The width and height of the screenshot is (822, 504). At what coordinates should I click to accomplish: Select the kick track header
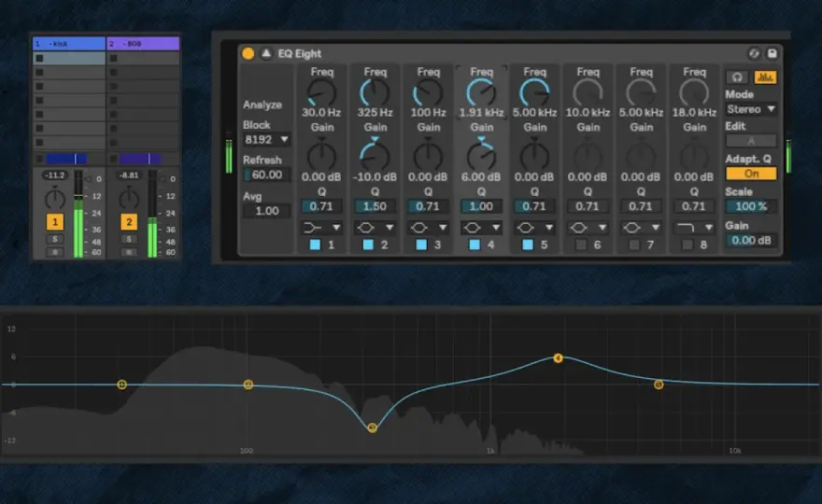69,44
